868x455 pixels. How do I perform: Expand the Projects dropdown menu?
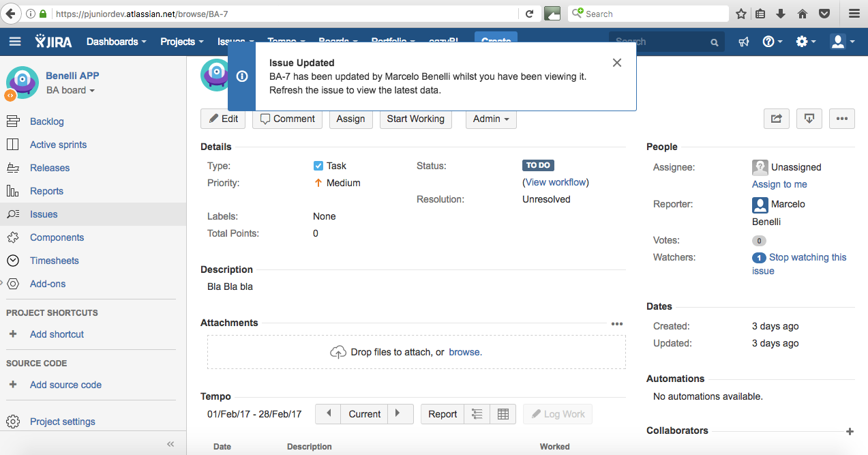coord(182,42)
